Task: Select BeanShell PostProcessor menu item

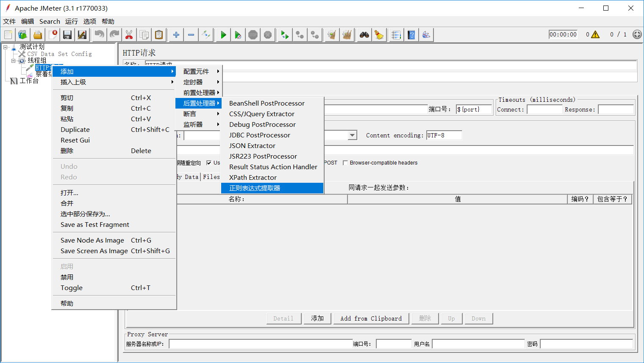Action: [272, 103]
